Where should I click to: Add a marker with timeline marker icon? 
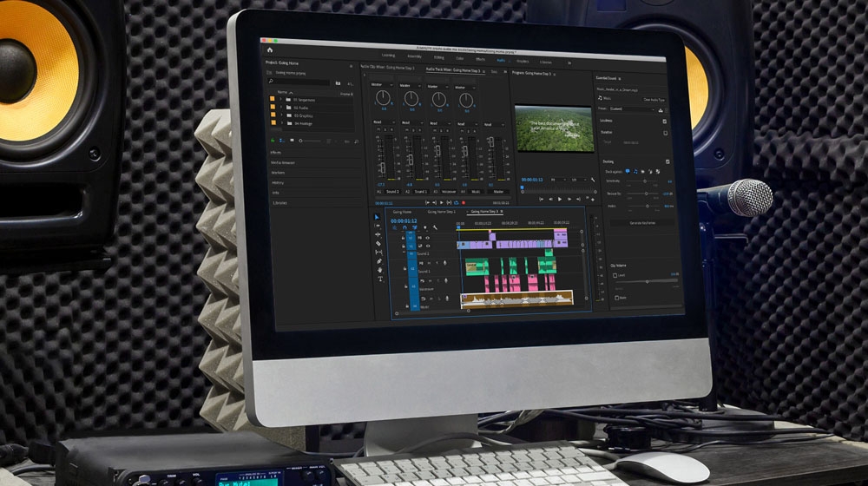[425, 227]
